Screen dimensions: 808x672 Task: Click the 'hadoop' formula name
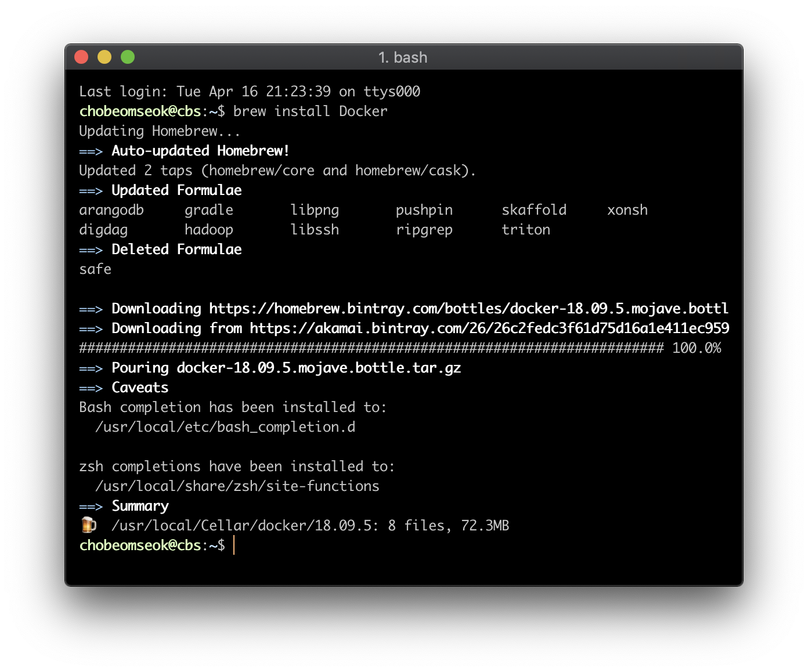[209, 230]
